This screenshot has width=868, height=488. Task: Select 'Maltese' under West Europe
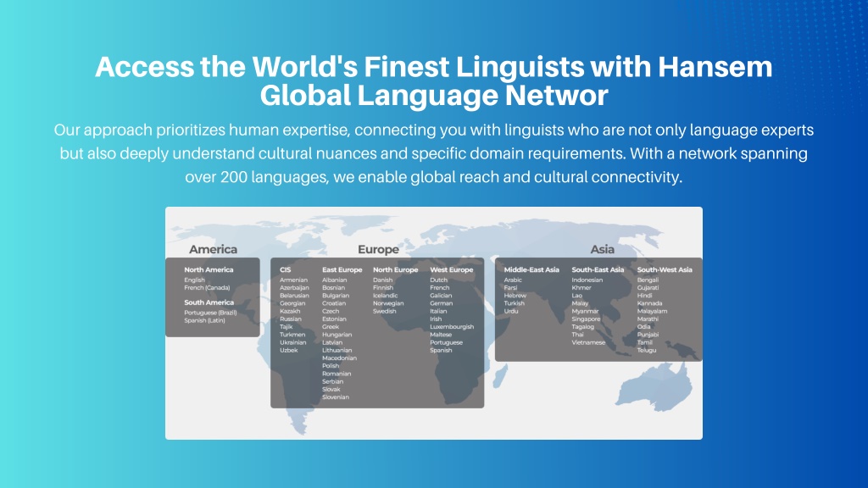coord(441,335)
